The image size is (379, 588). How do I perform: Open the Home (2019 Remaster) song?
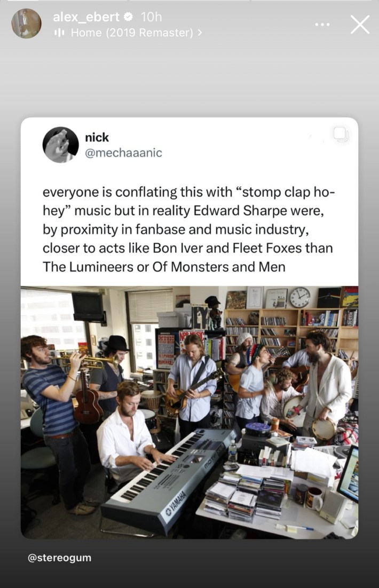pos(132,33)
